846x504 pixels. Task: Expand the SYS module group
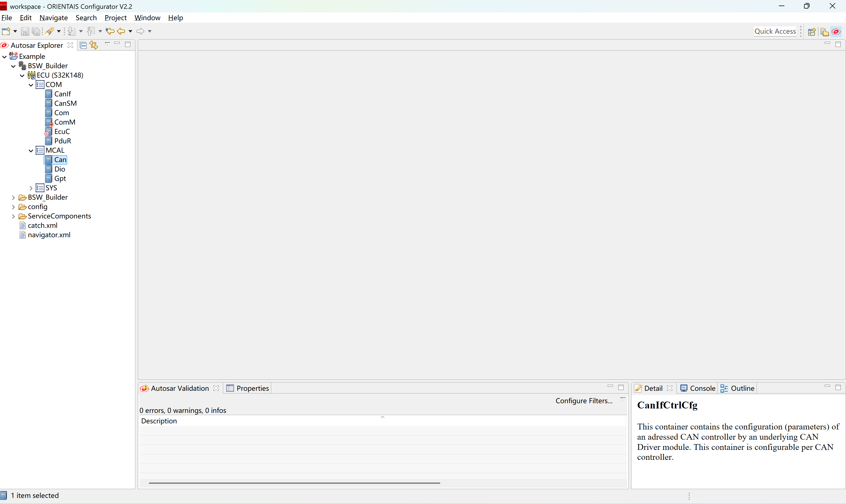31,188
